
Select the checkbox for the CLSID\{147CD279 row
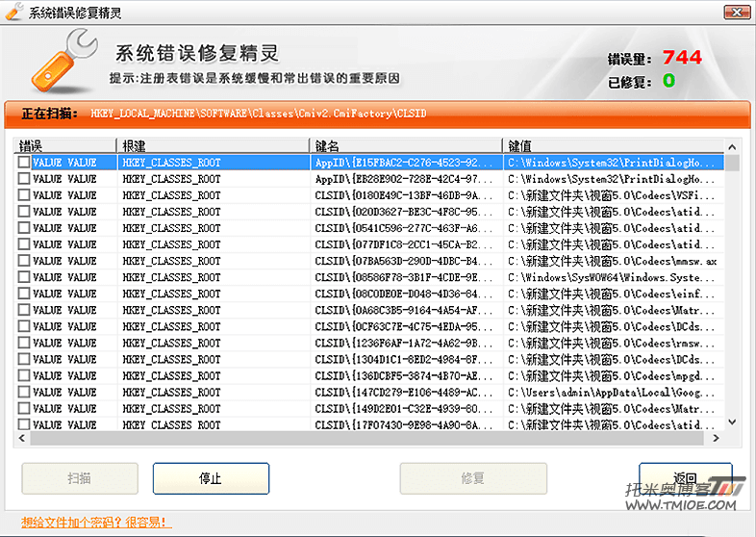pyautogui.click(x=24, y=392)
